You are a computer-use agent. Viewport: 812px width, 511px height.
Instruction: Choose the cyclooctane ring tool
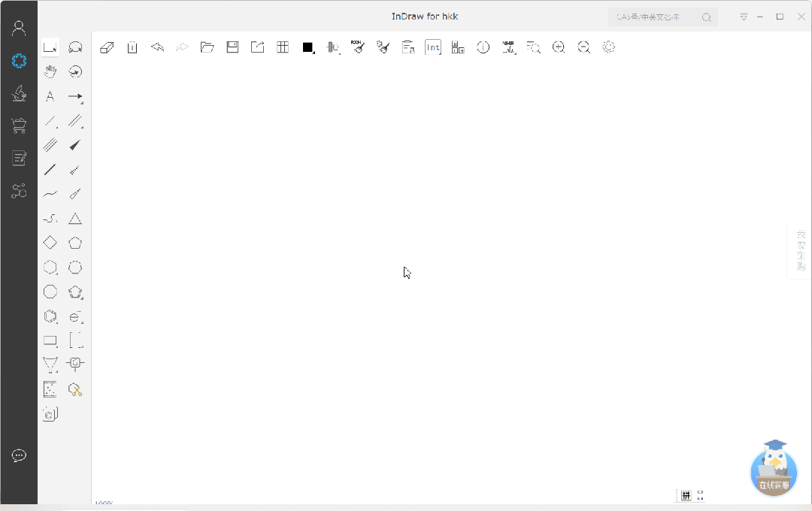pyautogui.click(x=50, y=292)
